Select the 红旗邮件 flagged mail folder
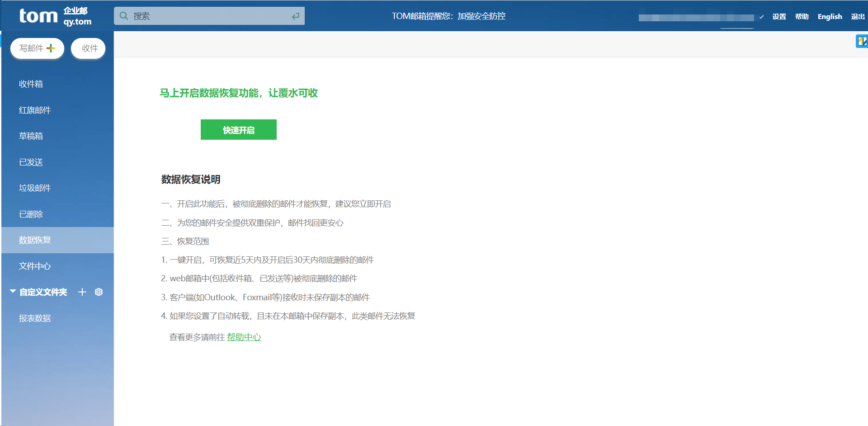 tap(34, 110)
